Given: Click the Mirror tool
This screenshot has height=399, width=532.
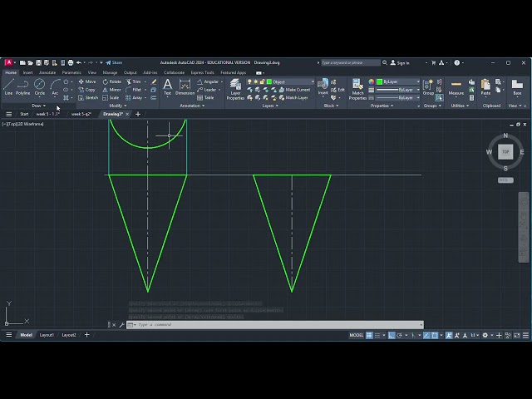Looking at the screenshot, I should click(x=111, y=90).
